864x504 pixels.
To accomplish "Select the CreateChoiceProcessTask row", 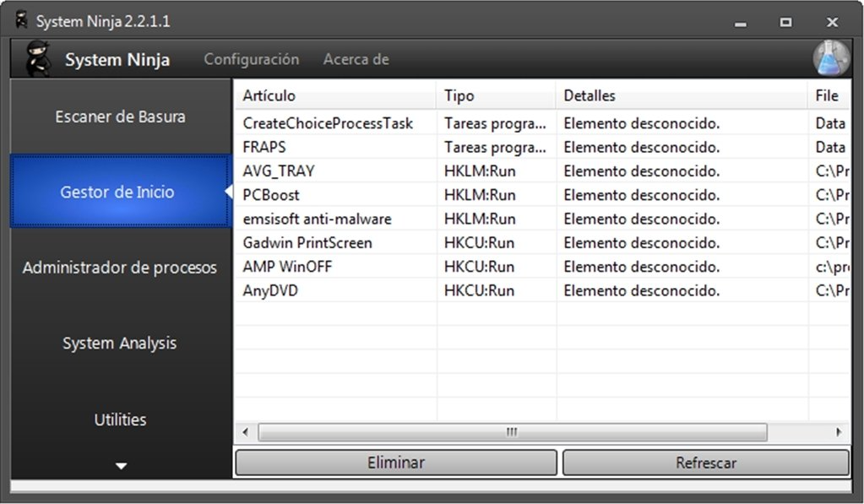I will pos(542,123).
